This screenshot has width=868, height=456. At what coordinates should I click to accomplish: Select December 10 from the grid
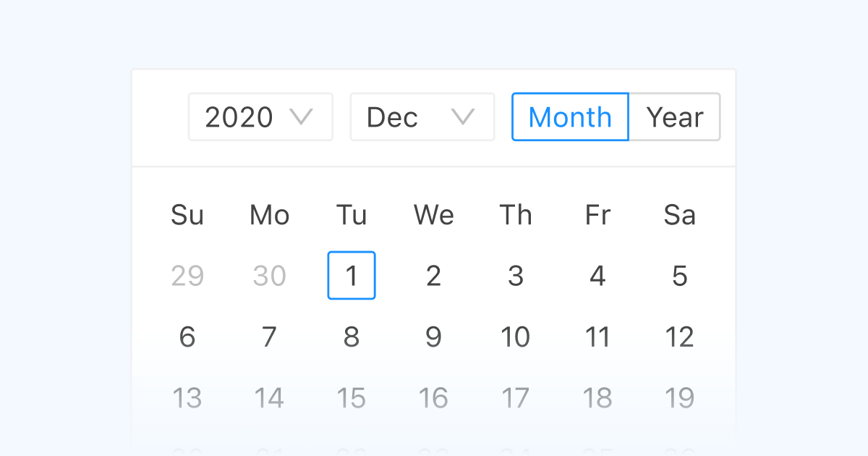click(515, 336)
